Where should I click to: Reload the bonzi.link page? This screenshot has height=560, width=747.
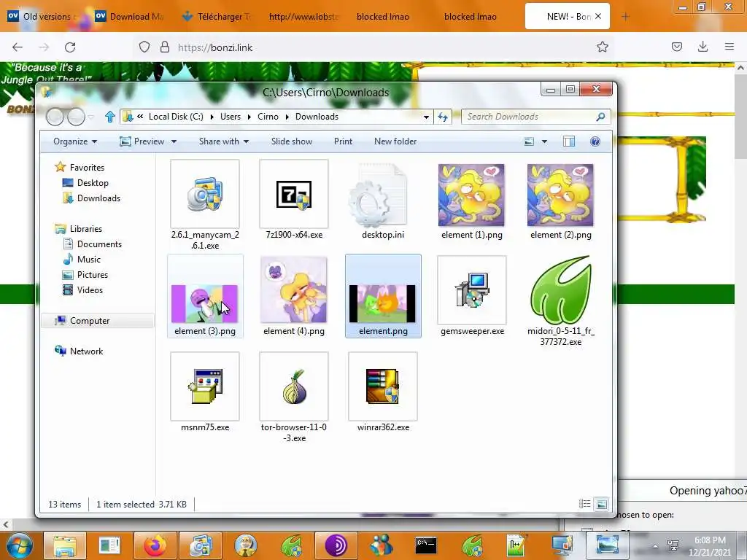(x=71, y=47)
